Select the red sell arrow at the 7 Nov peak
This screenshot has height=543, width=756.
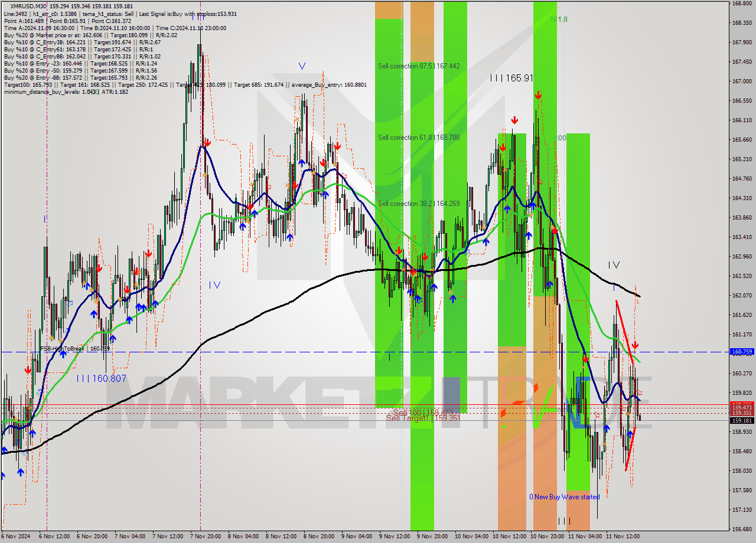tap(207, 142)
